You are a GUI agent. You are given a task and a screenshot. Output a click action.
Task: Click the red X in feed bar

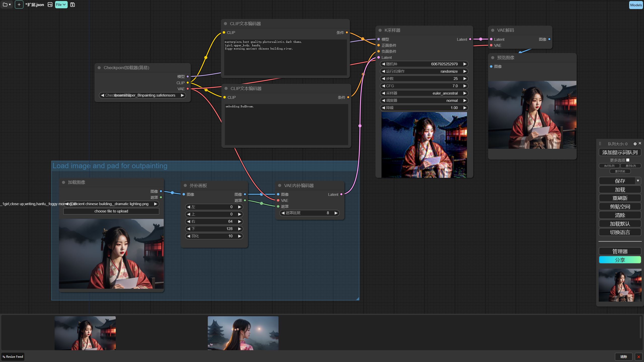coord(638,357)
